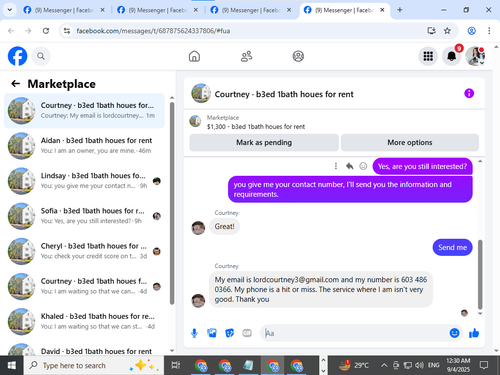Open the Chrome three-dot menu
The height and width of the screenshot is (375, 500).
pyautogui.click(x=489, y=31)
